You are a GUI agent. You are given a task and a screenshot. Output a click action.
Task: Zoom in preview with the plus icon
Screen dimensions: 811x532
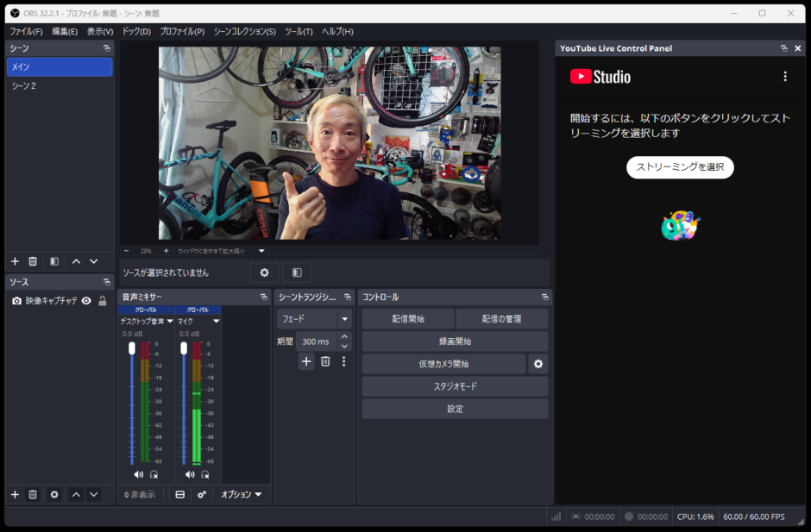[x=166, y=251]
